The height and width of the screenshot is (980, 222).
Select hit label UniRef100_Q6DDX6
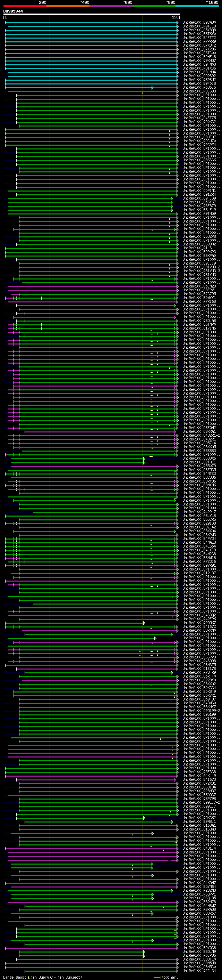click(199, 459)
